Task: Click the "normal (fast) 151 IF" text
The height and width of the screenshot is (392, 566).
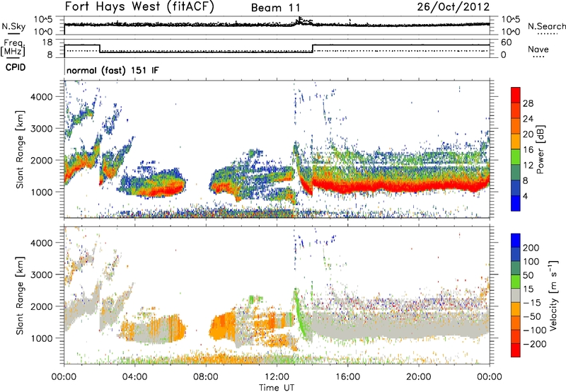Action: click(x=112, y=70)
